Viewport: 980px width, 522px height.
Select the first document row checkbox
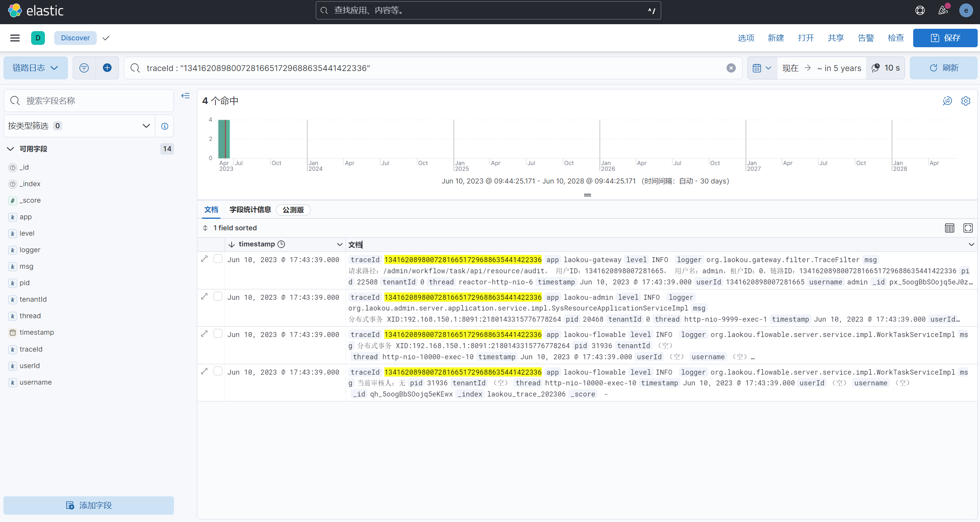218,259
